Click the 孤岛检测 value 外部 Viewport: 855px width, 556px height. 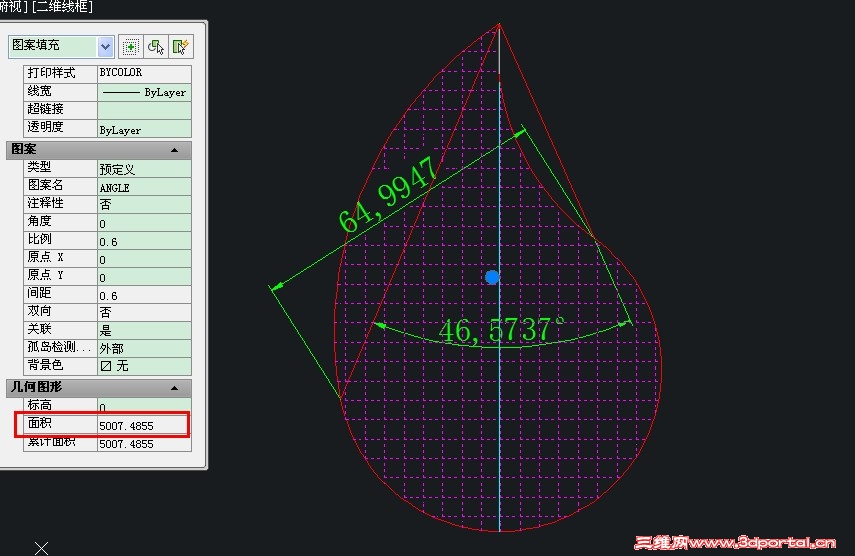[144, 348]
